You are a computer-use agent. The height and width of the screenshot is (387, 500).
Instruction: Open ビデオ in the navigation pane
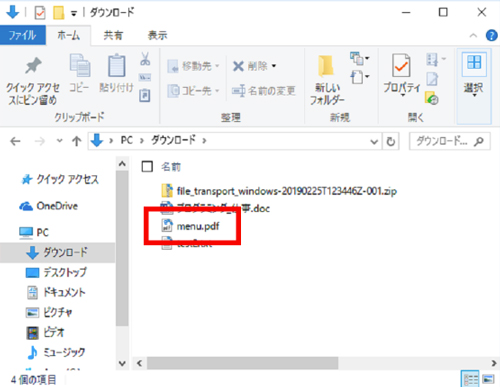tap(45, 332)
